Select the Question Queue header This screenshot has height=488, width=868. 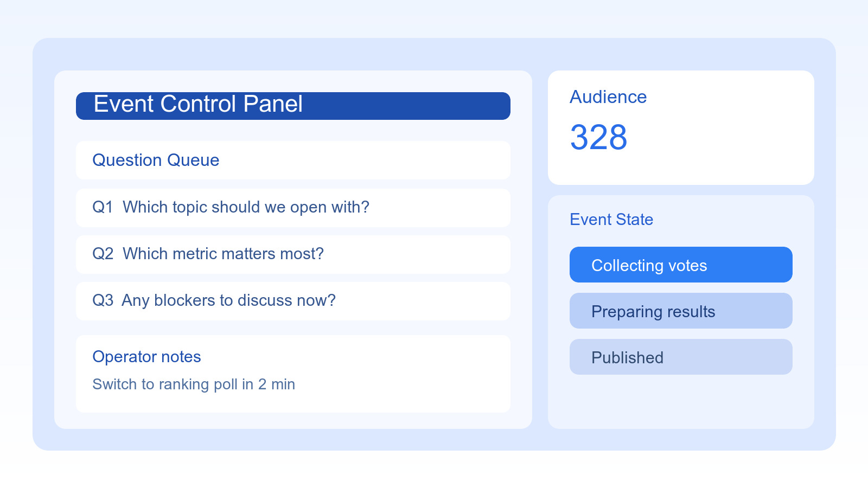coord(156,160)
